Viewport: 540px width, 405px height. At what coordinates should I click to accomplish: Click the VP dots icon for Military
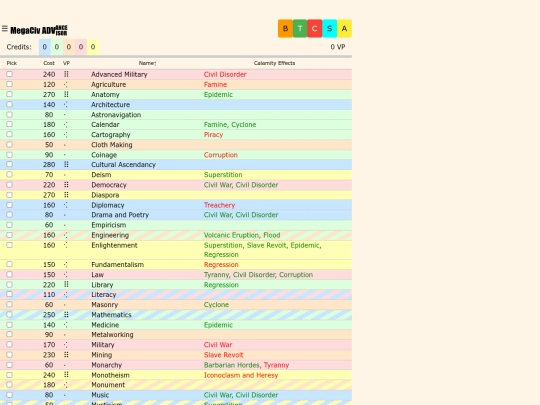coord(66,345)
